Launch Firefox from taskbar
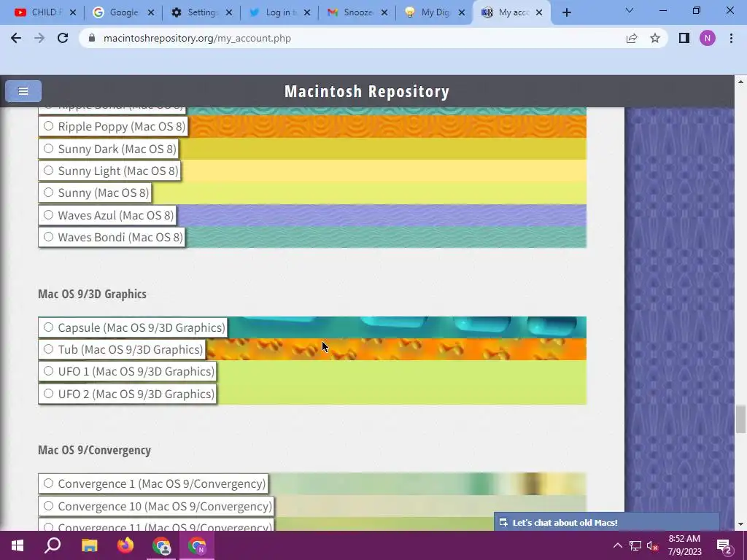 point(125,545)
